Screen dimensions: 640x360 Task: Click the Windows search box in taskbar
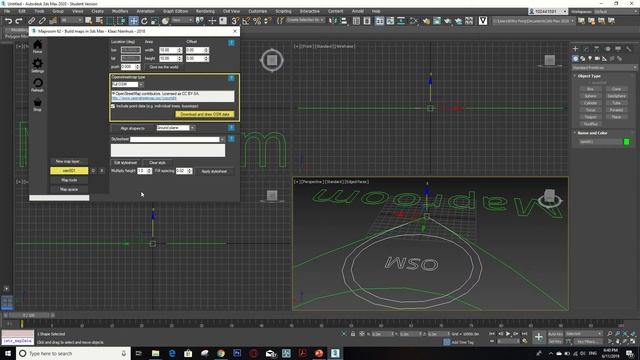pyautogui.click(x=73, y=353)
